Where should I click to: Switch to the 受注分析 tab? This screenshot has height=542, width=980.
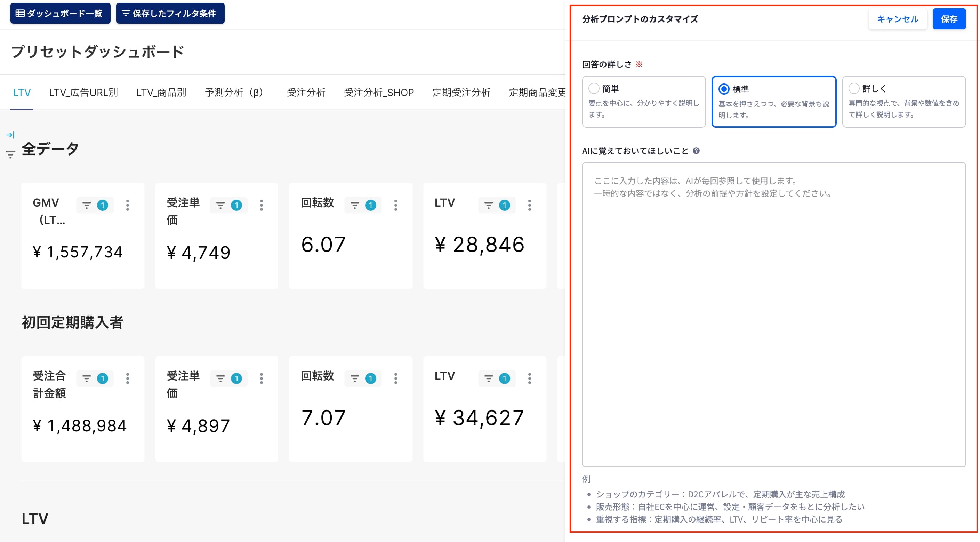click(x=306, y=93)
